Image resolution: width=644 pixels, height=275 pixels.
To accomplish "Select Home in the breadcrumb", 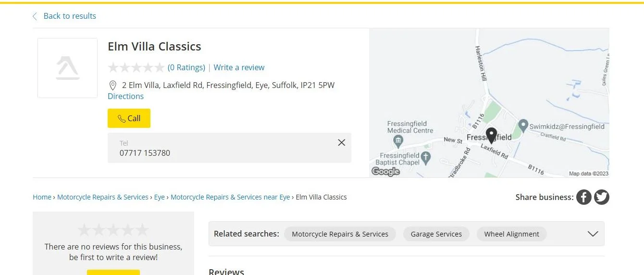I will click(x=42, y=197).
